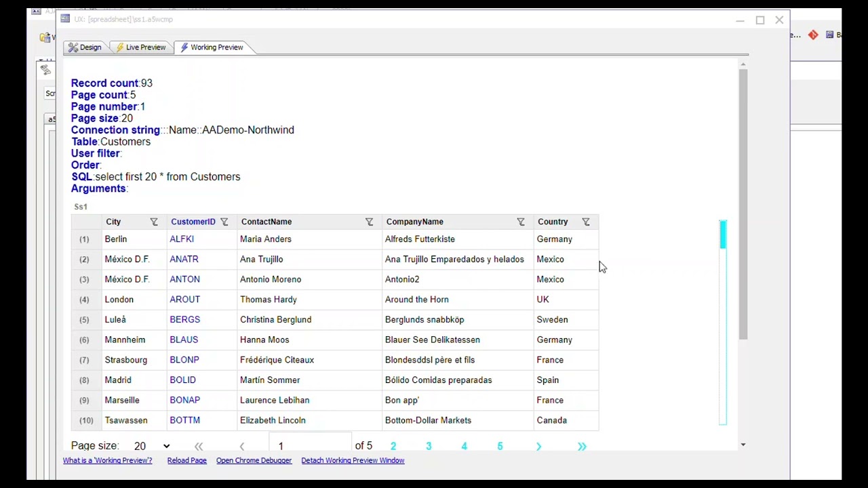Go to page 5 link

500,446
